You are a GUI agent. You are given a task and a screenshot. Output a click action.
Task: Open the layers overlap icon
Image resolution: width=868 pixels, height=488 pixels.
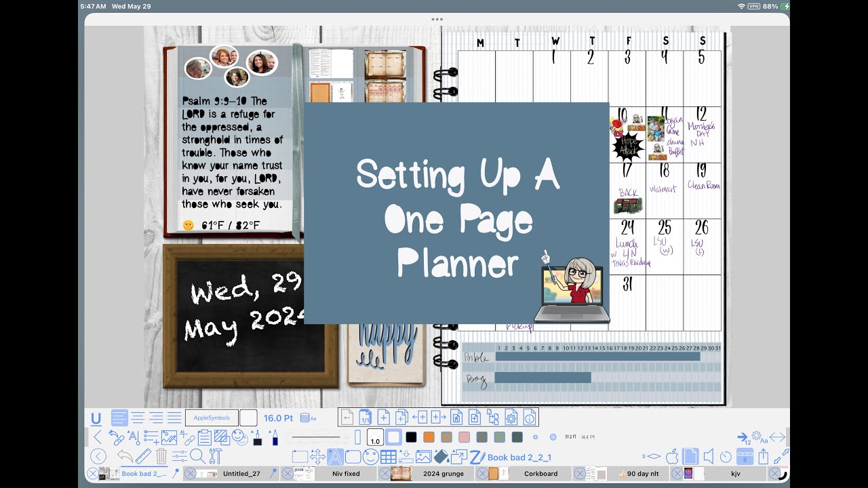222,438
